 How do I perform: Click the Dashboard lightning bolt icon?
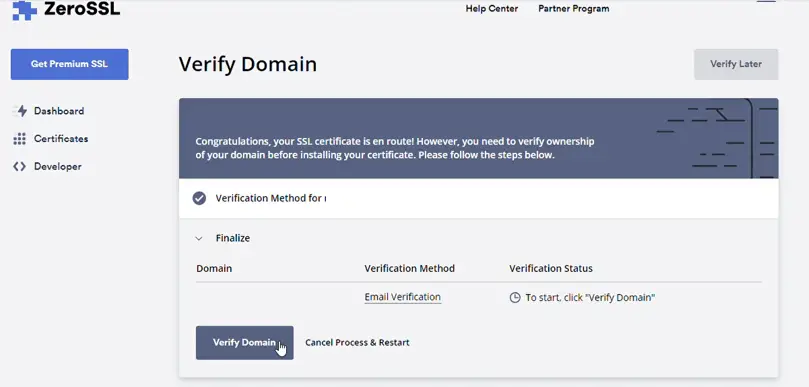tap(20, 111)
